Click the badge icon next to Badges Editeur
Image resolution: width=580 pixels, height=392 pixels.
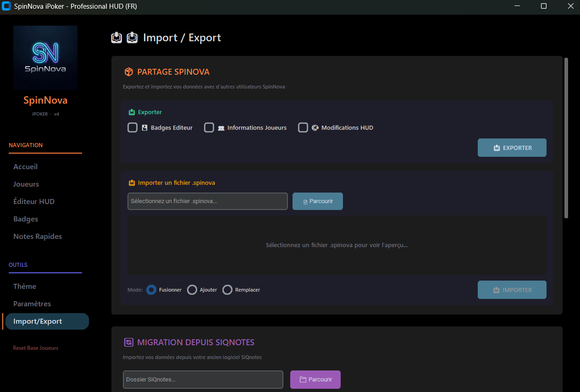point(144,128)
